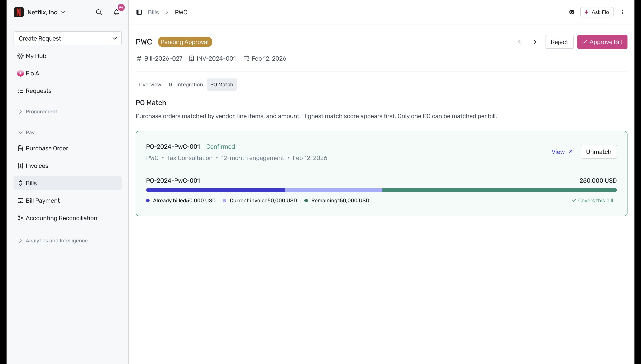Click the 12-month engagement text
The height and width of the screenshot is (364, 641).
coord(252,158)
